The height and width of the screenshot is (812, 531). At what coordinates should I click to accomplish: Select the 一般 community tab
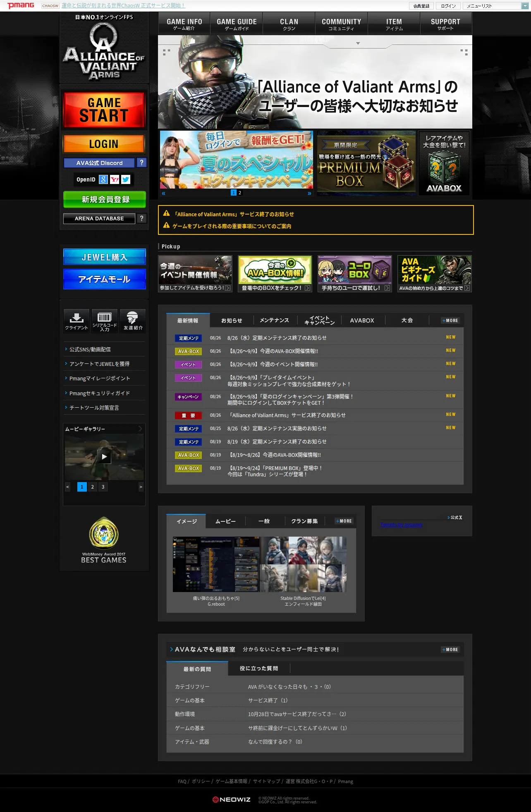coord(264,521)
